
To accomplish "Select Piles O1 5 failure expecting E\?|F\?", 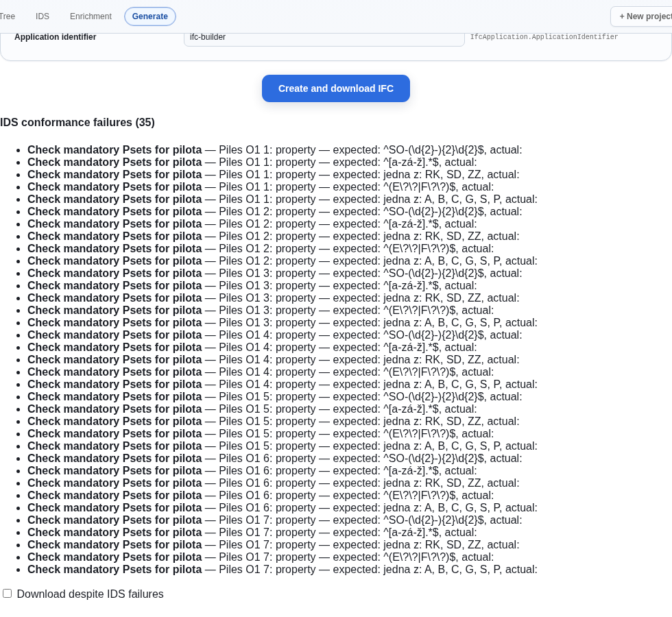I will pyautogui.click(x=261, y=434).
